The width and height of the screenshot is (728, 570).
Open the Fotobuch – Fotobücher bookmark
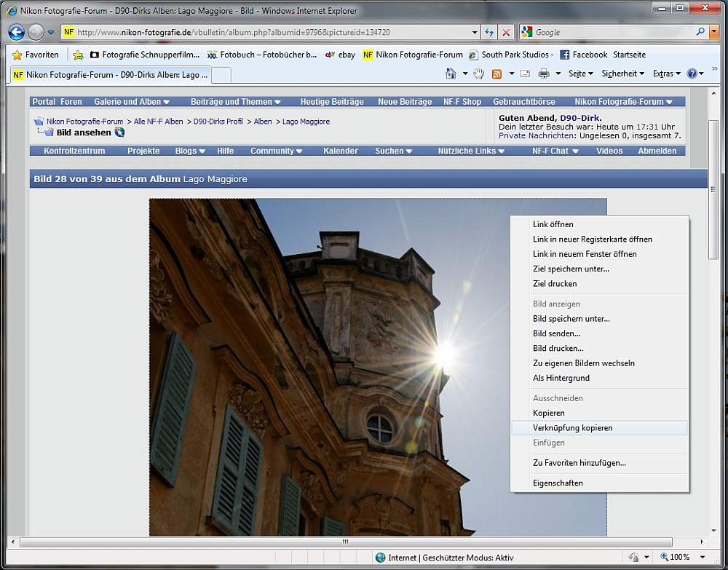coord(262,55)
